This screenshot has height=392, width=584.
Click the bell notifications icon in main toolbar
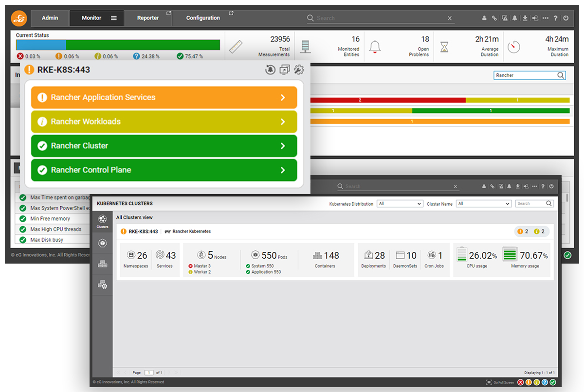click(x=515, y=18)
